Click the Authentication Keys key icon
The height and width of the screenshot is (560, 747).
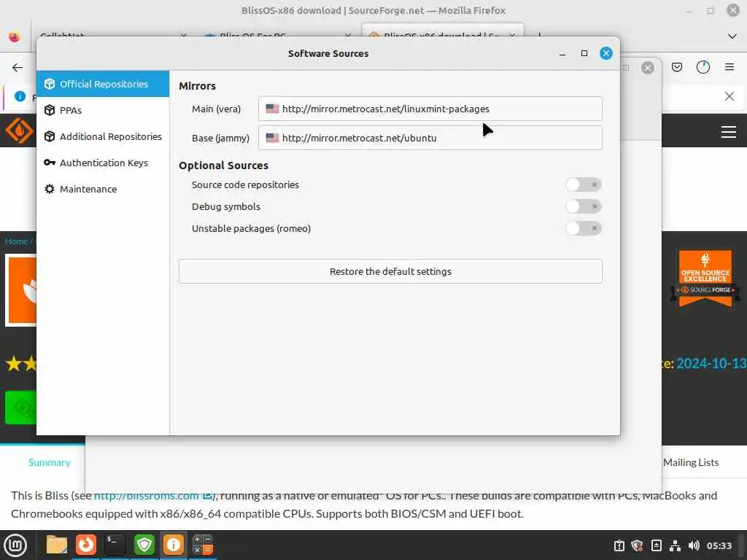pos(50,163)
